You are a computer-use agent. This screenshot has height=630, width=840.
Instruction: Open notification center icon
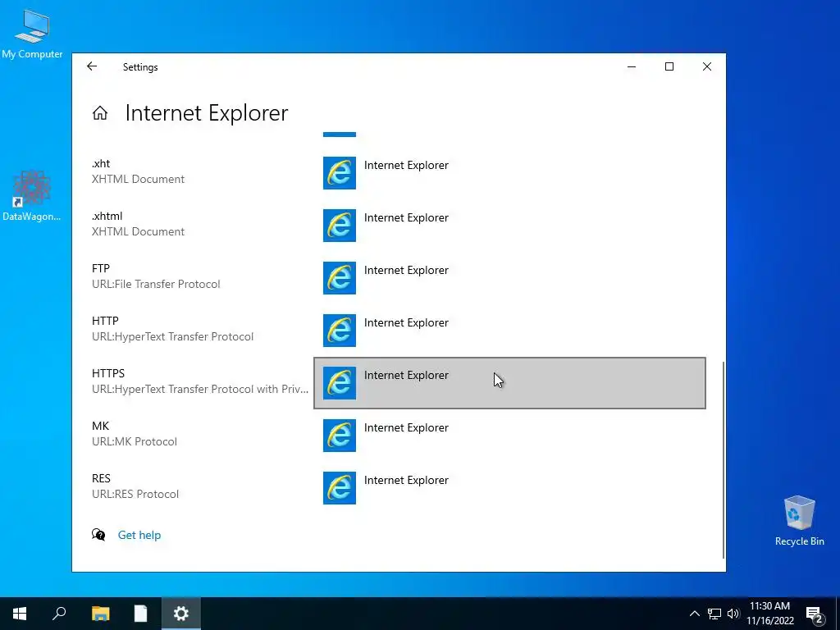tap(815, 614)
